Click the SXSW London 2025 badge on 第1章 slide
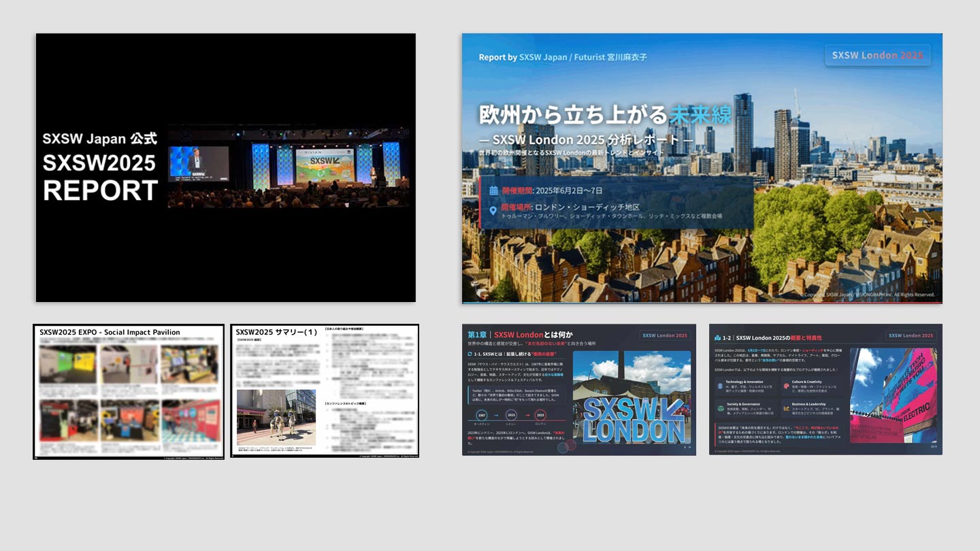The image size is (980, 551). 665,335
